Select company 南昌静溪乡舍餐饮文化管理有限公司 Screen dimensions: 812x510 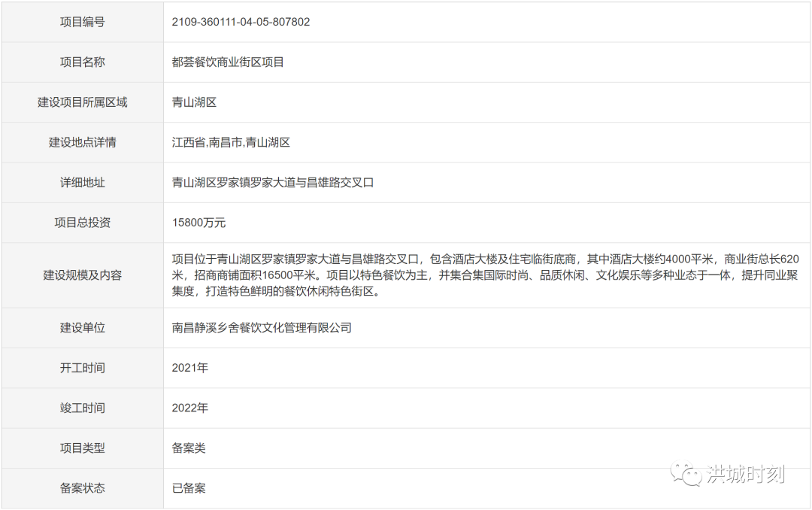pos(262,327)
